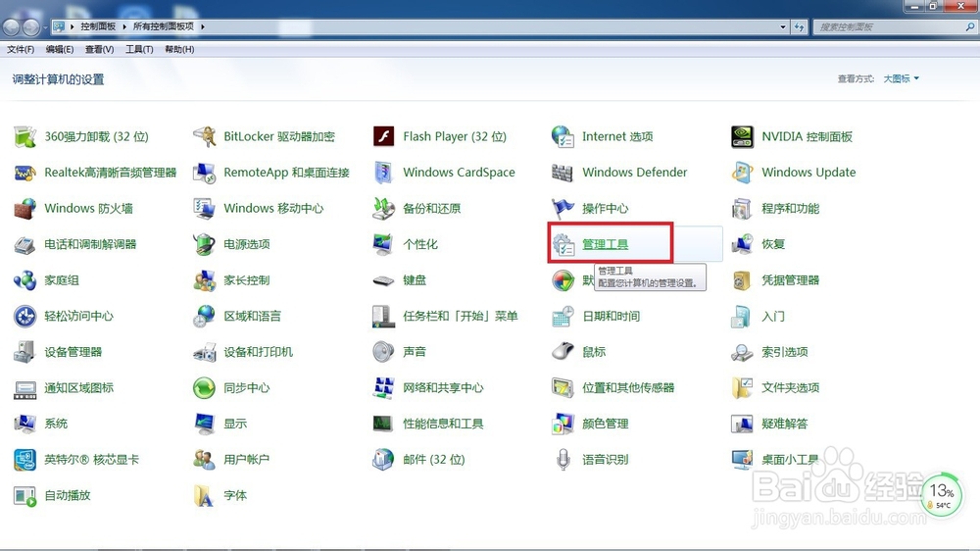Screen dimensions: 980x551
Task: Expand arrow after 所有控制面板项 breadcrumb
Action: (x=203, y=26)
